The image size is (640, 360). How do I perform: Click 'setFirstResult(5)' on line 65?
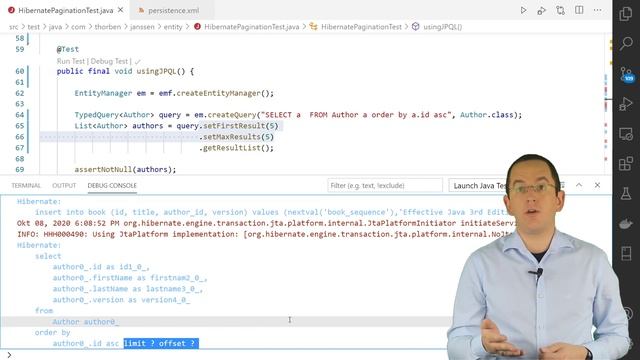pos(241,126)
